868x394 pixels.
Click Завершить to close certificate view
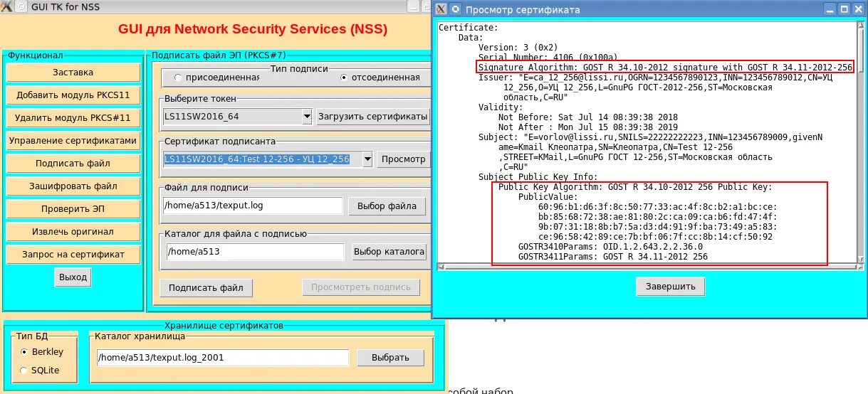click(x=670, y=287)
